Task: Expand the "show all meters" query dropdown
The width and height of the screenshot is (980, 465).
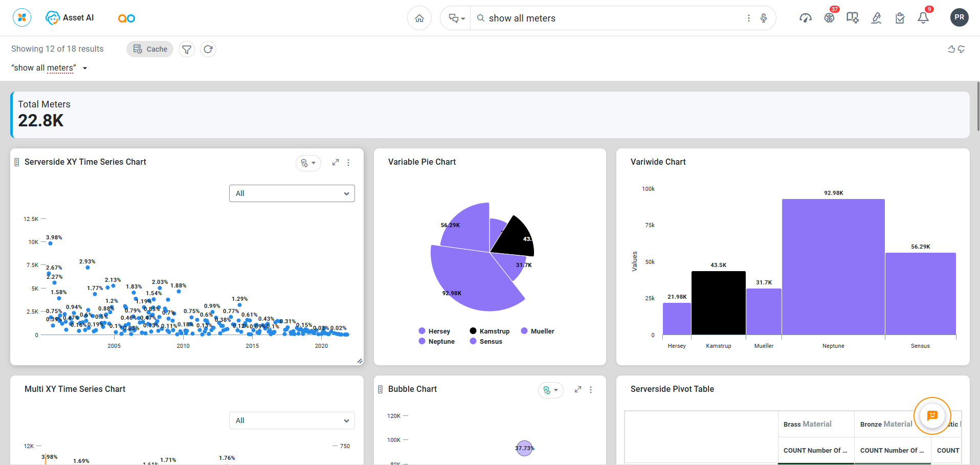Action: 85,68
